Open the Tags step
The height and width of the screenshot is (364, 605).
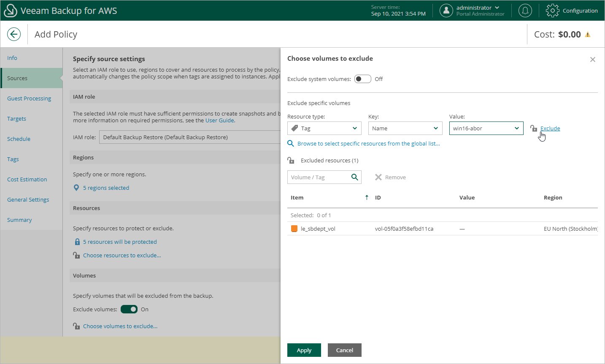pyautogui.click(x=32, y=159)
